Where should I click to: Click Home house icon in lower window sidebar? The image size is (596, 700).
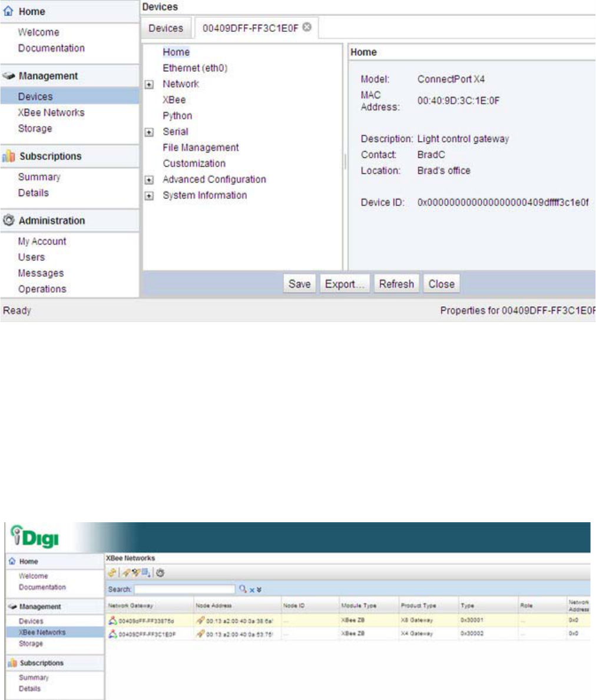pyautogui.click(x=12, y=561)
